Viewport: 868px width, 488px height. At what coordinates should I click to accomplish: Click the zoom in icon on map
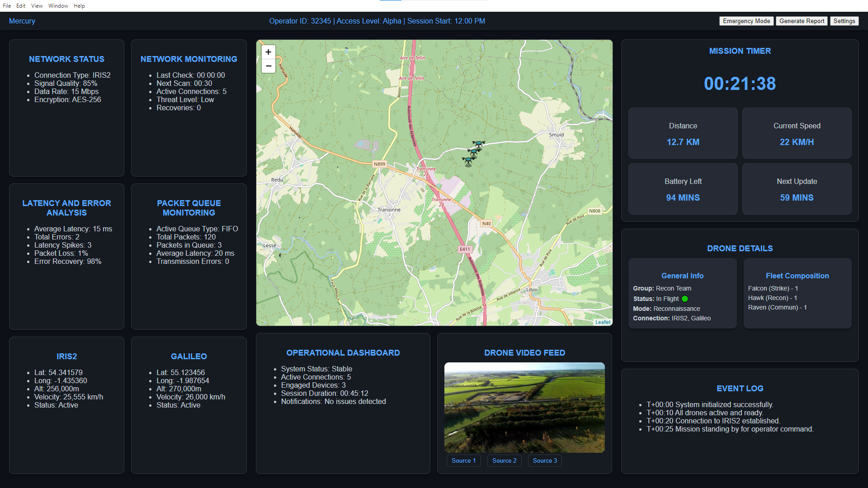click(x=269, y=52)
